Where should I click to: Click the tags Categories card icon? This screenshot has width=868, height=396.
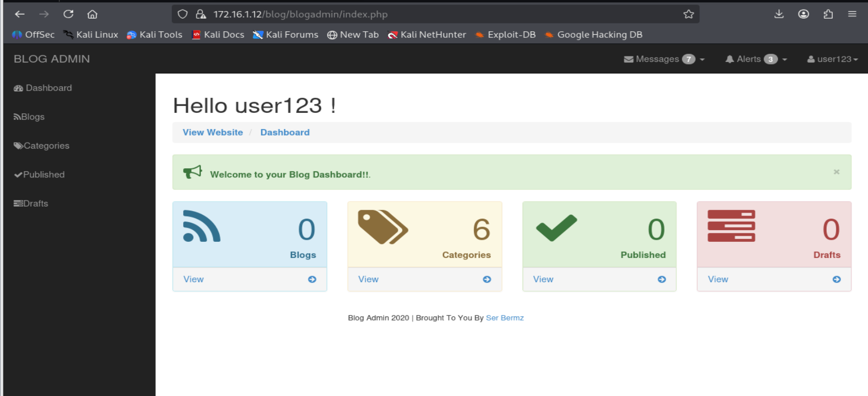(383, 227)
